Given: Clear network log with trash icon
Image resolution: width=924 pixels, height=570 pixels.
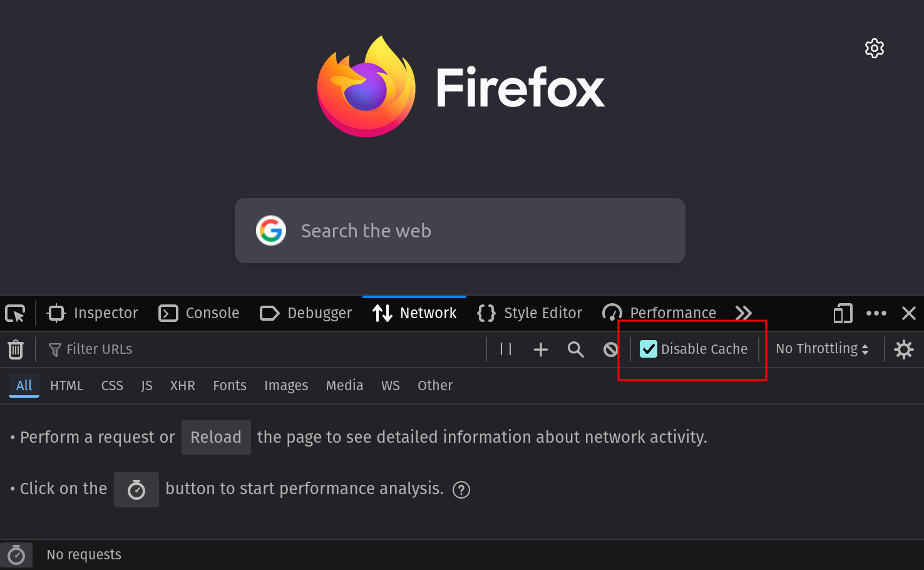Looking at the screenshot, I should (x=16, y=350).
